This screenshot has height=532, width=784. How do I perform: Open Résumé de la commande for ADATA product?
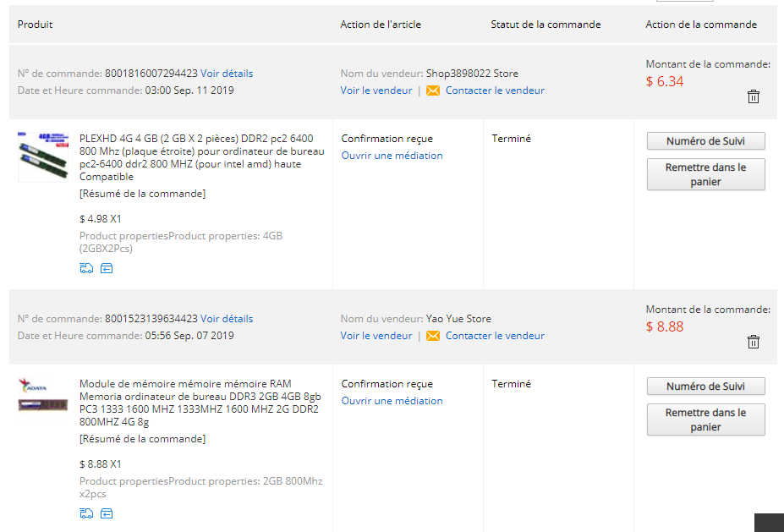142,439
